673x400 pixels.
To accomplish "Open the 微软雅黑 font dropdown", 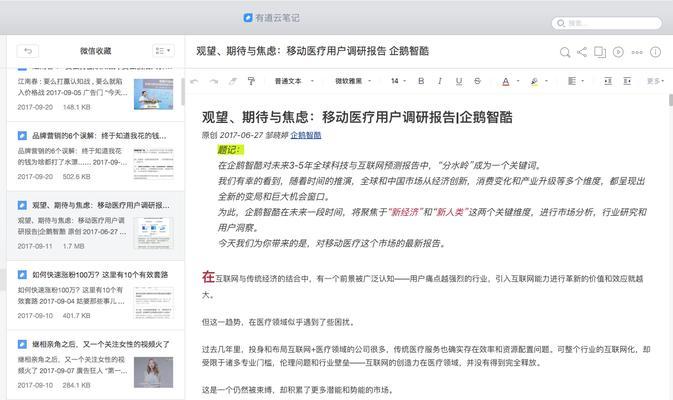I will pyautogui.click(x=353, y=81).
